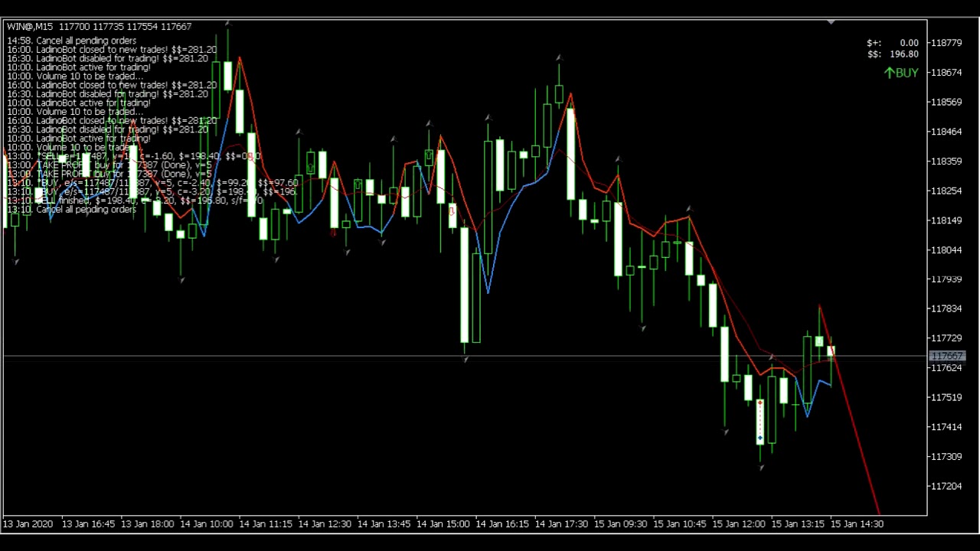The height and width of the screenshot is (551, 980).
Task: Click time axis label '14 Jan 12:30'
Action: point(325,524)
